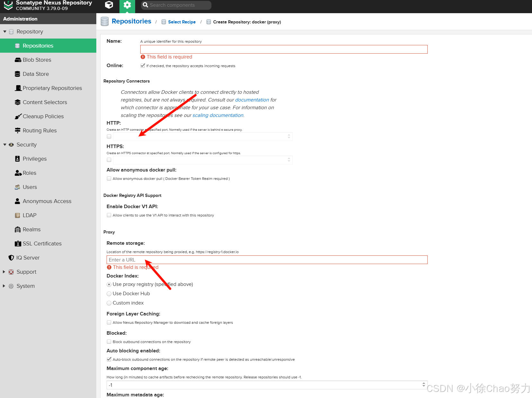Screen dimensions: 532x398
Task: Check Foreign Layer Caching checkbox
Action: pos(109,323)
